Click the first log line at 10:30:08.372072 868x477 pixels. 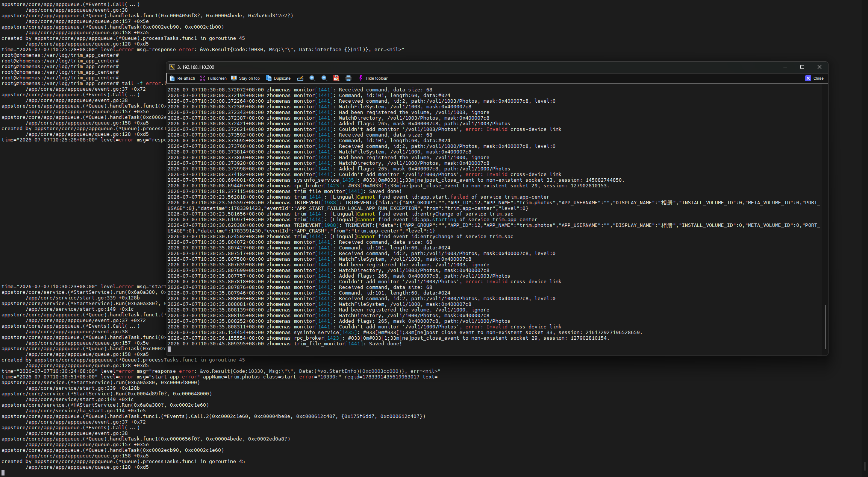(300, 90)
